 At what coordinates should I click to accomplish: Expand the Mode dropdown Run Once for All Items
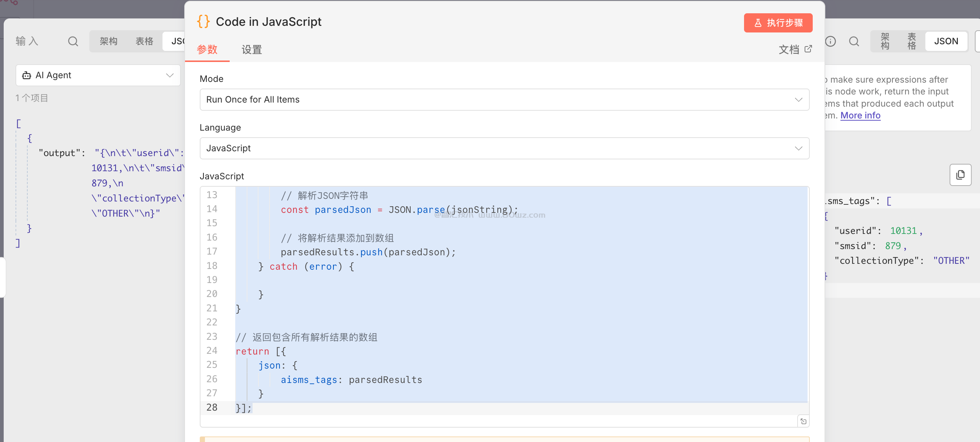504,100
